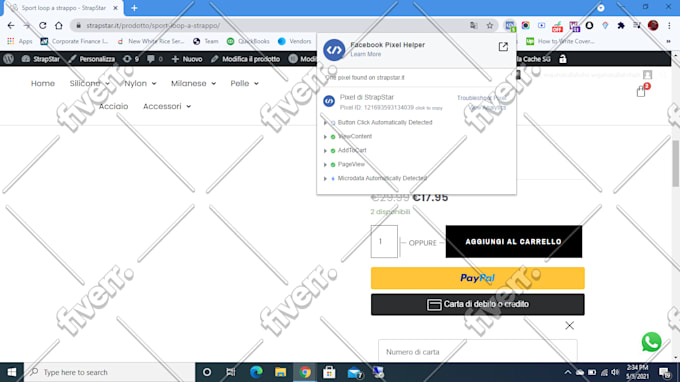Screen dimensions: 680x382
Task: Open the Chrome profile avatar
Action: (653, 26)
